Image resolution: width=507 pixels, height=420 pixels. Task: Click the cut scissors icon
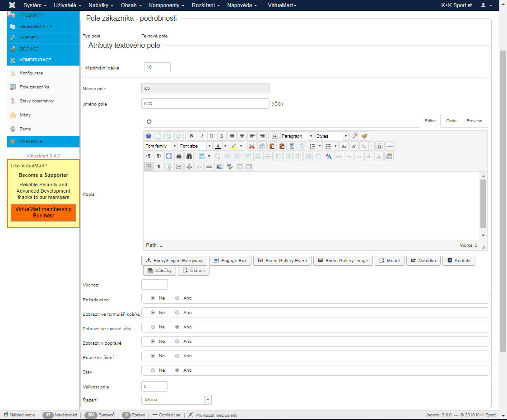click(x=251, y=146)
